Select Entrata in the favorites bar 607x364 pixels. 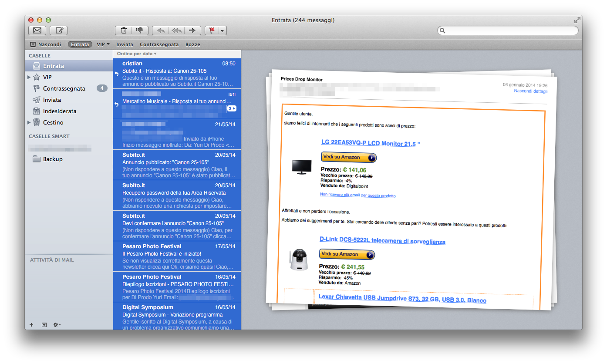coord(80,44)
